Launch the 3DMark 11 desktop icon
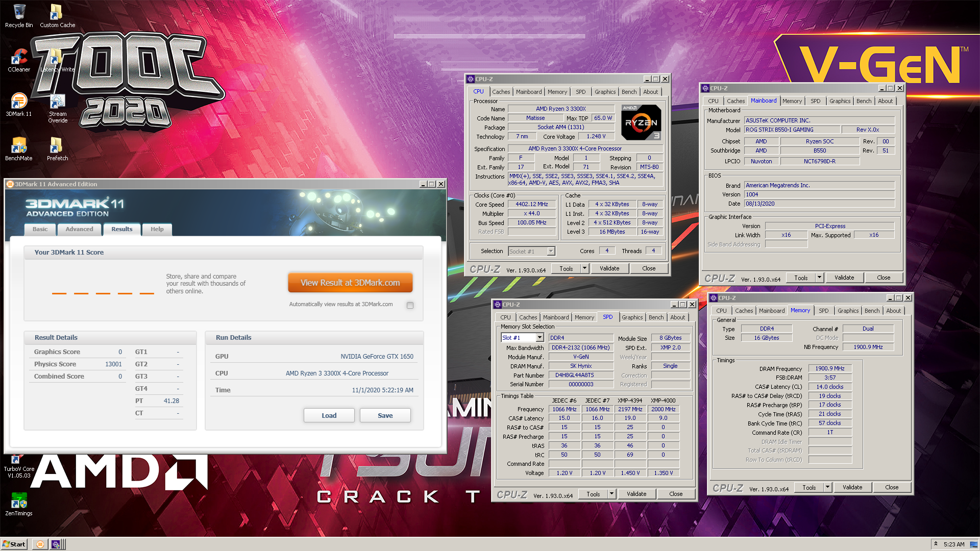Screen dimensions: 980x551 pyautogui.click(x=19, y=104)
